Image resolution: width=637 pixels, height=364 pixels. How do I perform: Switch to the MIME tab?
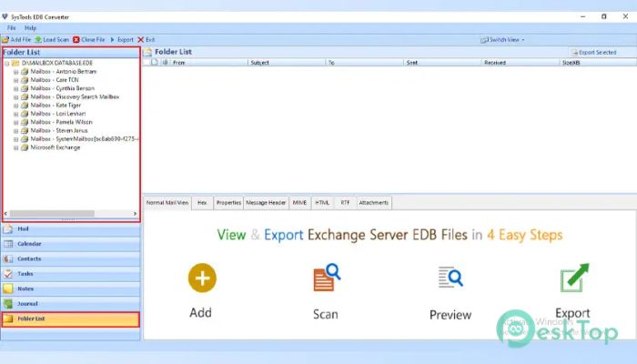tap(299, 203)
